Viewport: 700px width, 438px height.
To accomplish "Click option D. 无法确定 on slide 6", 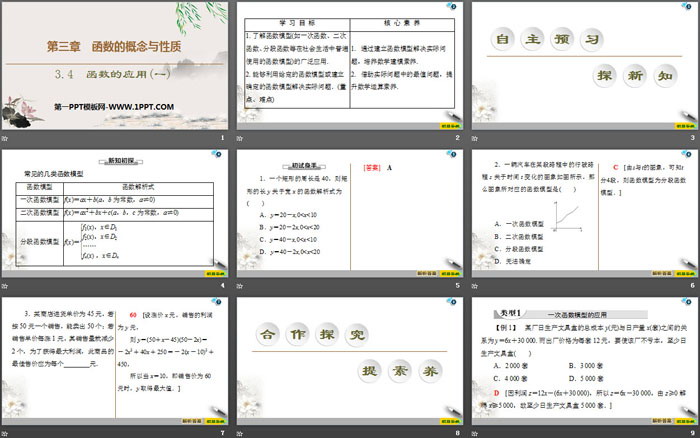I will click(x=512, y=261).
